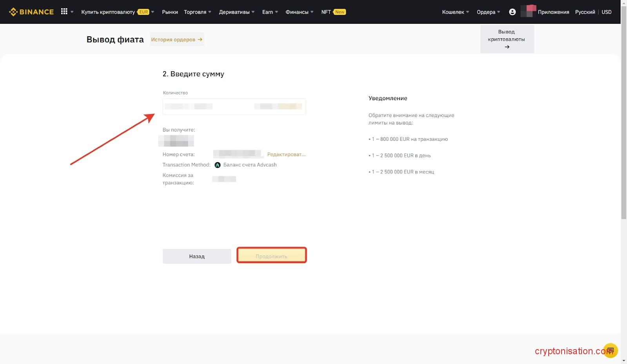Open the Русский language selector
627x364 pixels.
[x=585, y=12]
